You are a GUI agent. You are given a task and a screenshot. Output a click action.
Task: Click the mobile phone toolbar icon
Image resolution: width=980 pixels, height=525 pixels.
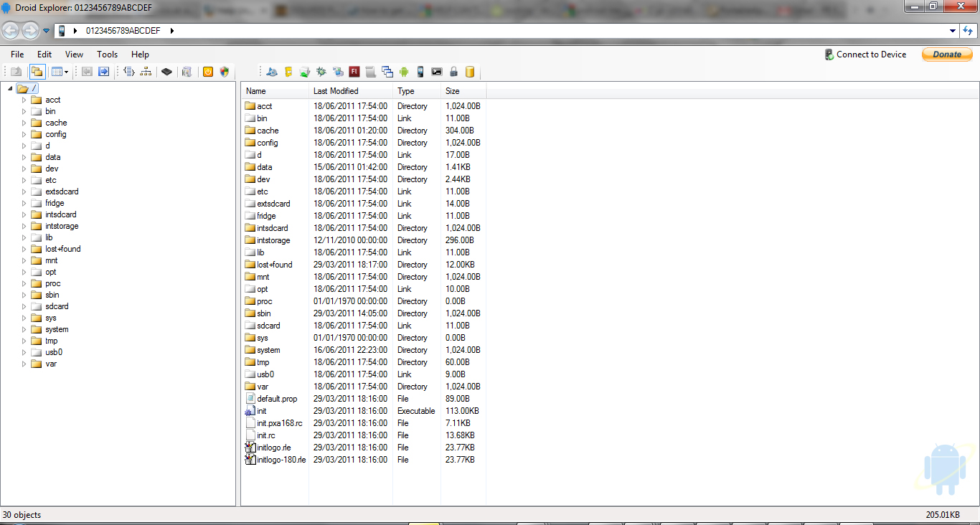420,72
